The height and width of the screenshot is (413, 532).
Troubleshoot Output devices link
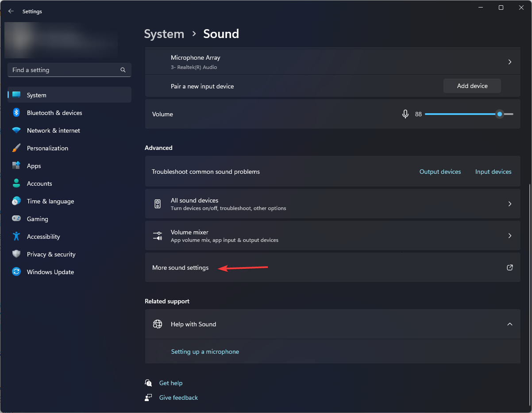440,172
